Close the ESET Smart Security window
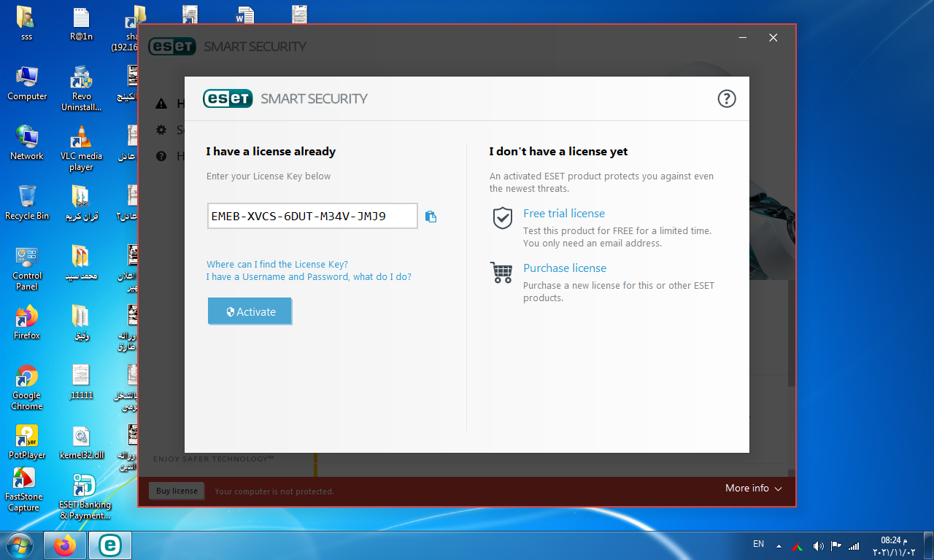The image size is (934, 560). coord(773,38)
